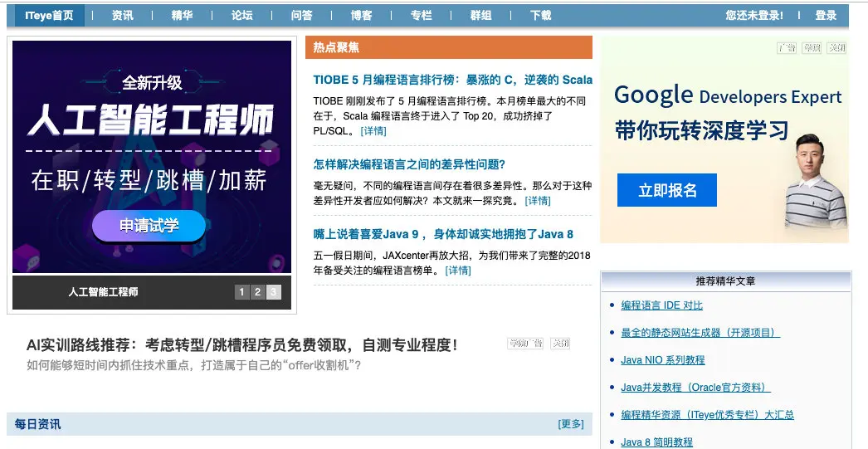Click the 热点聚焦 section heading
Viewport: 868px width, 449px height.
point(336,47)
